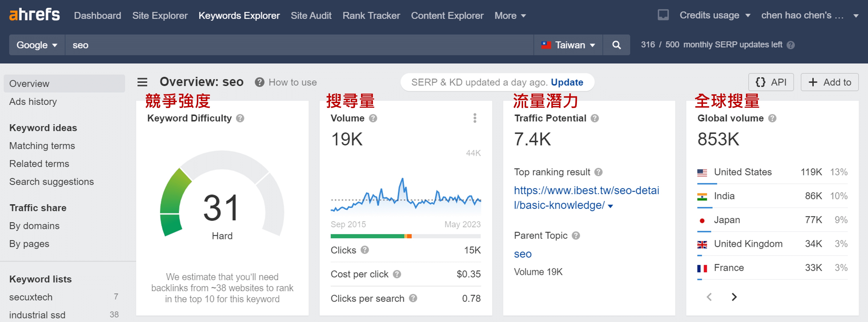Expand Credits usage dropdown

pyautogui.click(x=715, y=15)
